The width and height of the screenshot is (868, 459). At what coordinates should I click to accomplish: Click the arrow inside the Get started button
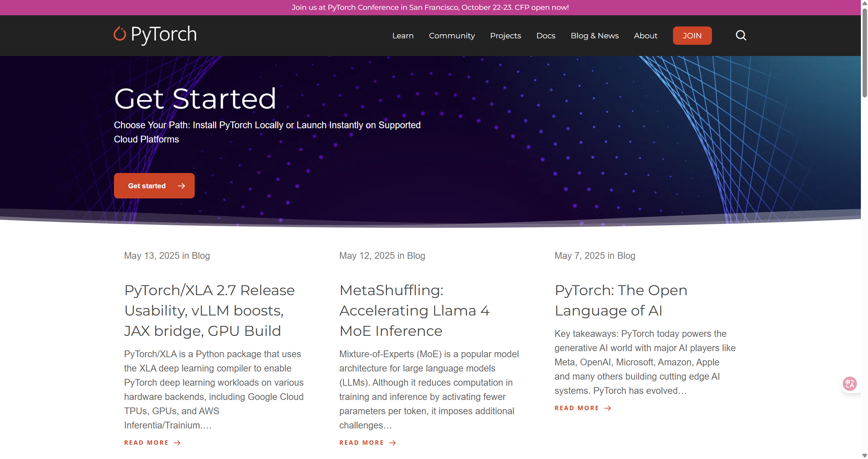pyautogui.click(x=182, y=186)
